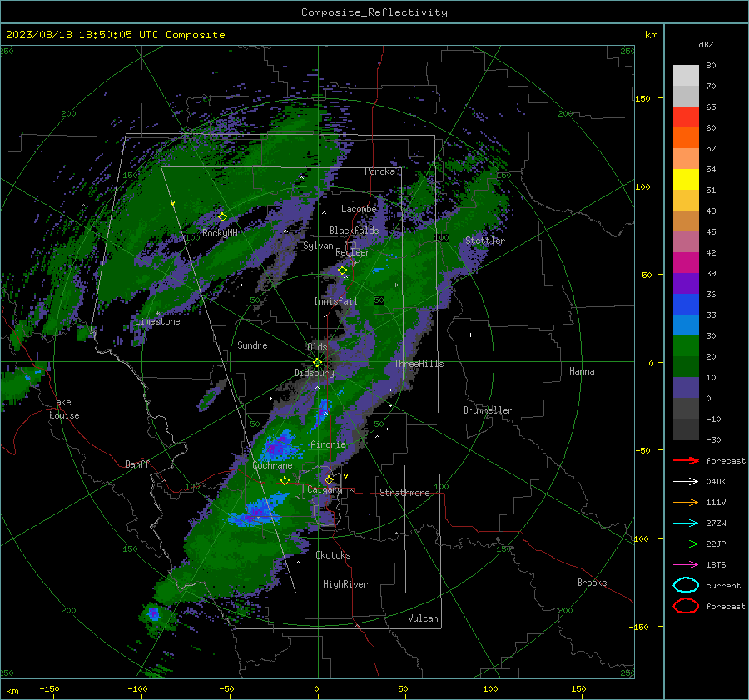Click the Sundre label
The image size is (749, 700).
tap(252, 345)
